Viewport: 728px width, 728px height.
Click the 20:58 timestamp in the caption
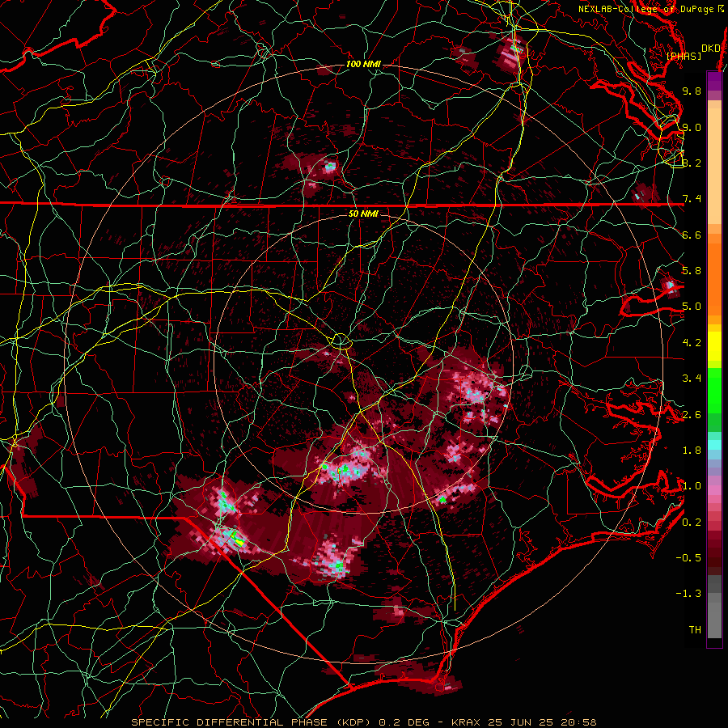[x=580, y=722]
